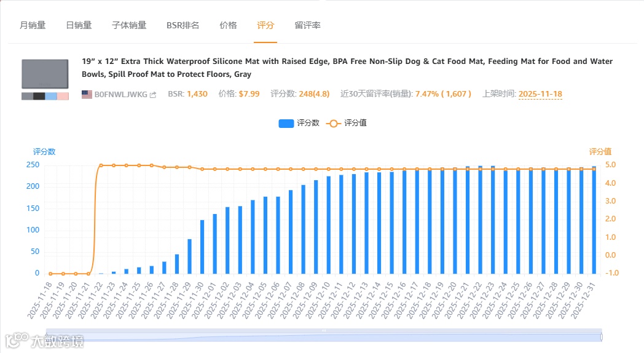Click the 2025-11-18 listing date link
The image size is (644, 353).
[x=540, y=94]
